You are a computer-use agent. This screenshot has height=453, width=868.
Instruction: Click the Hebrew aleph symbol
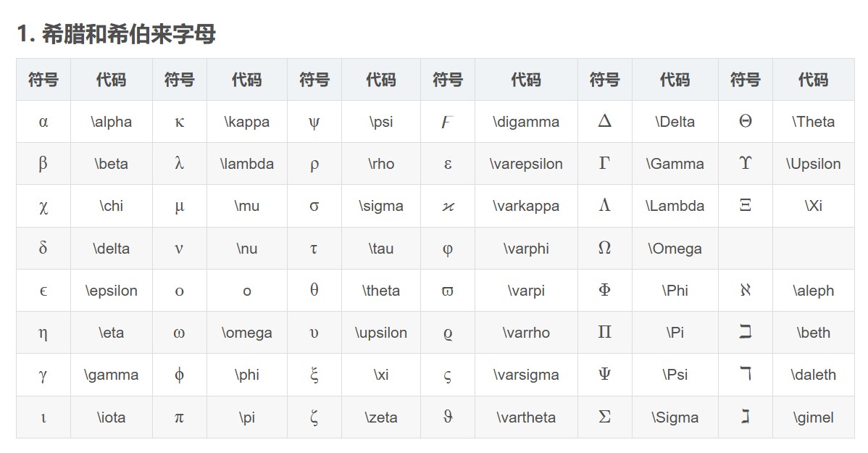coord(745,290)
